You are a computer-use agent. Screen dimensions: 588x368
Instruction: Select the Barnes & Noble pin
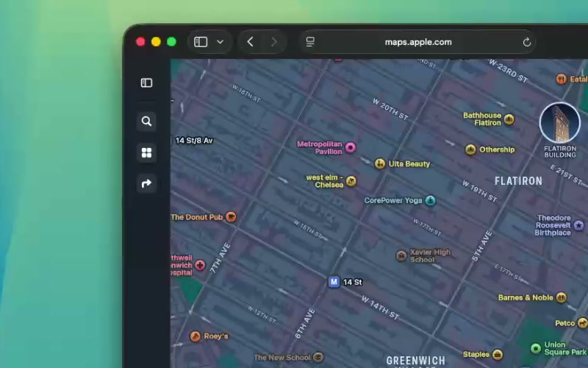tap(562, 297)
